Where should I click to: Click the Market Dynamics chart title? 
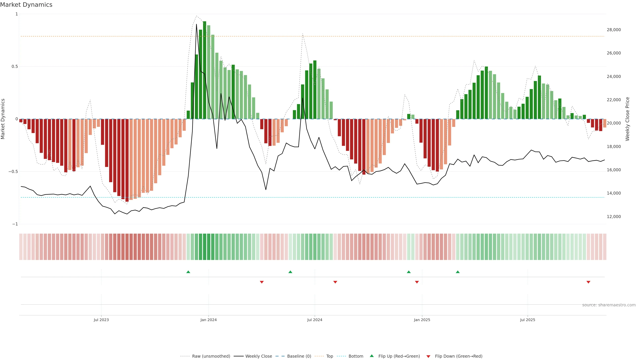click(x=26, y=5)
